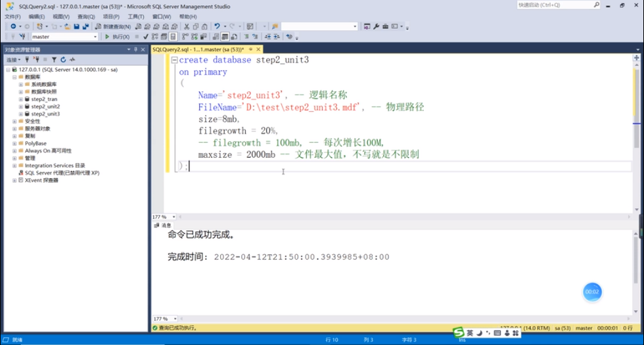Expand the 系统数据库 folder node
This screenshot has height=345, width=644.
(x=21, y=84)
